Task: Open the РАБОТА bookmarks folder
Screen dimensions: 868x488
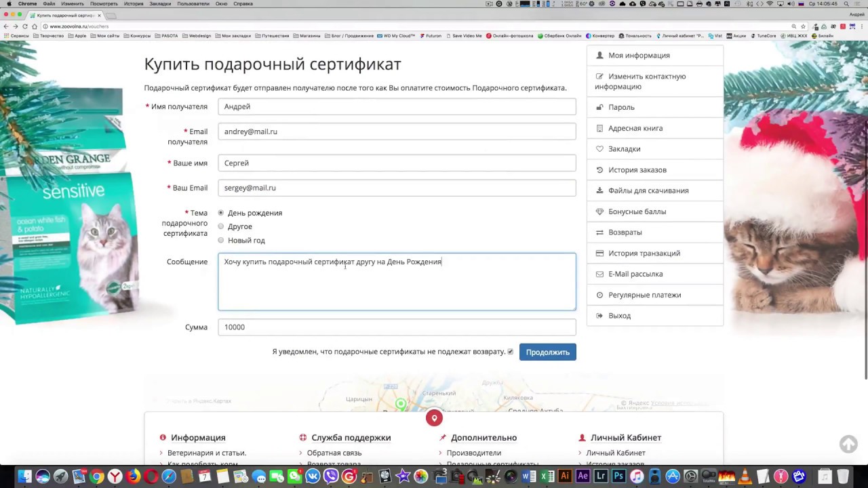Action: pyautogui.click(x=167, y=36)
